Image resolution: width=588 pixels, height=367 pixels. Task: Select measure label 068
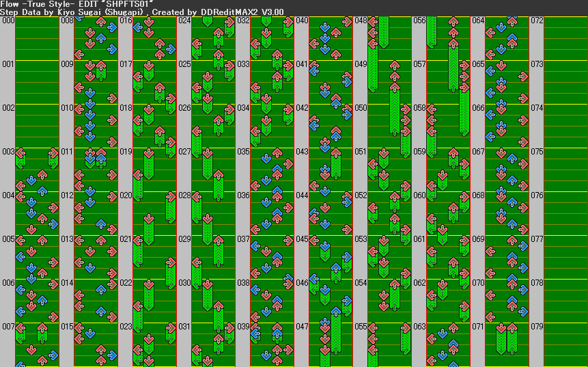[x=478, y=195]
